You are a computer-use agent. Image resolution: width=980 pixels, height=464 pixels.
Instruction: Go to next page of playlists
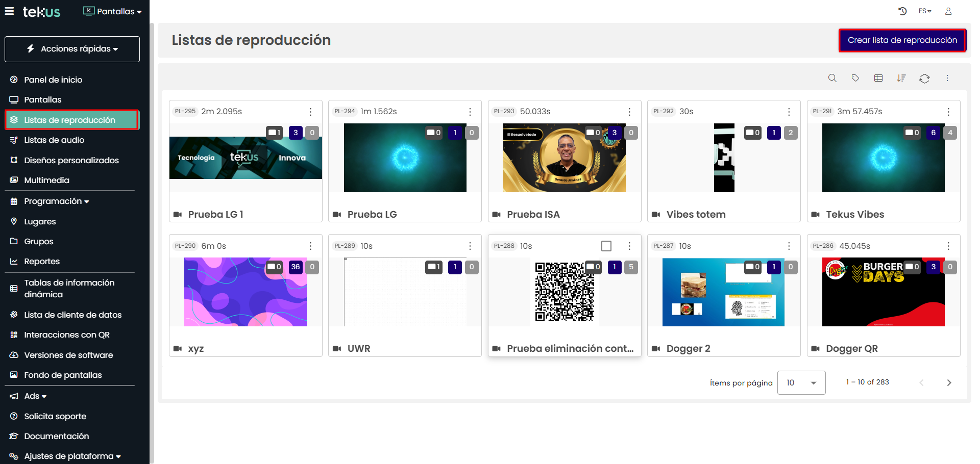click(x=949, y=382)
